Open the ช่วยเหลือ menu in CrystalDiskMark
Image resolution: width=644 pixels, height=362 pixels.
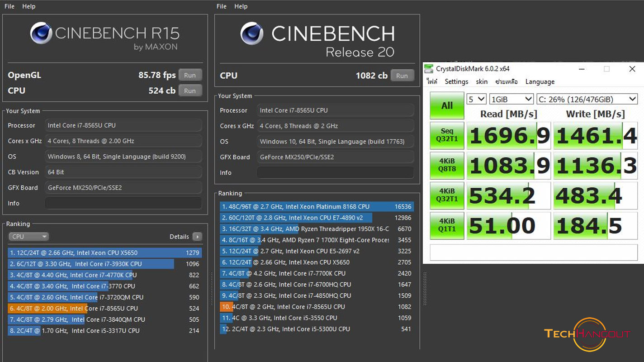tap(507, 82)
